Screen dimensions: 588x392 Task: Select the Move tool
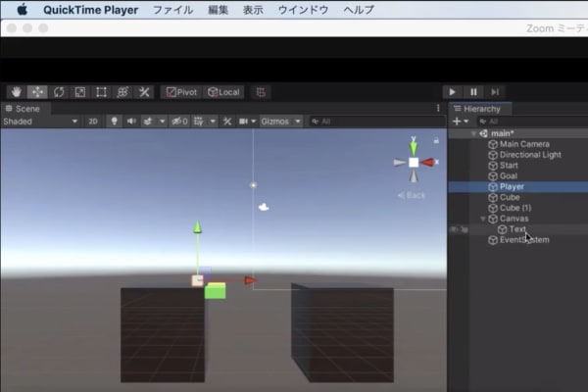37,92
